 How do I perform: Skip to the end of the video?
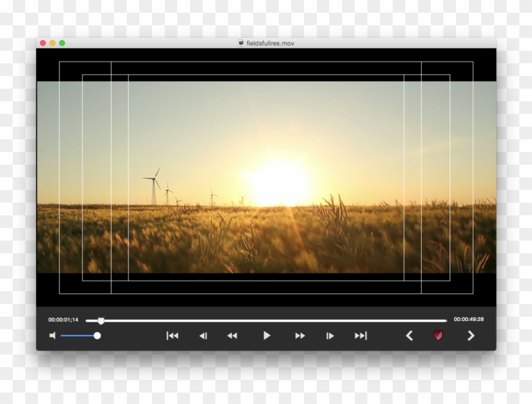[361, 336]
